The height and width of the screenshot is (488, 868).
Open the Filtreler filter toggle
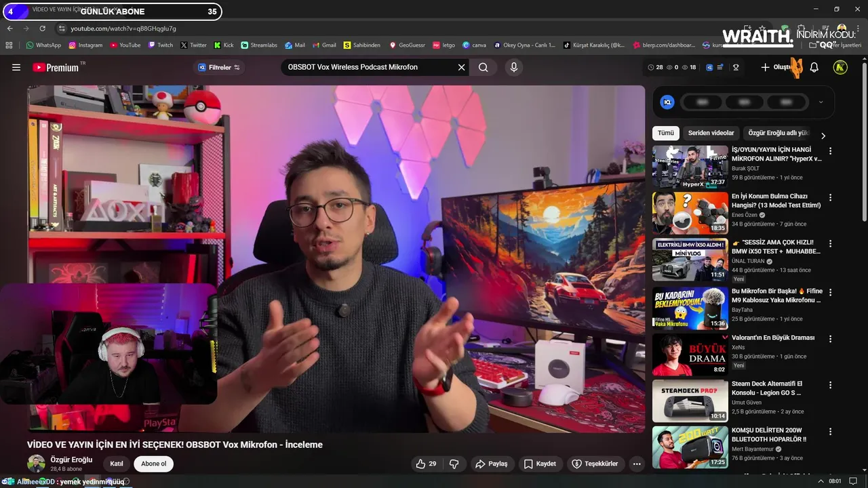pos(219,67)
